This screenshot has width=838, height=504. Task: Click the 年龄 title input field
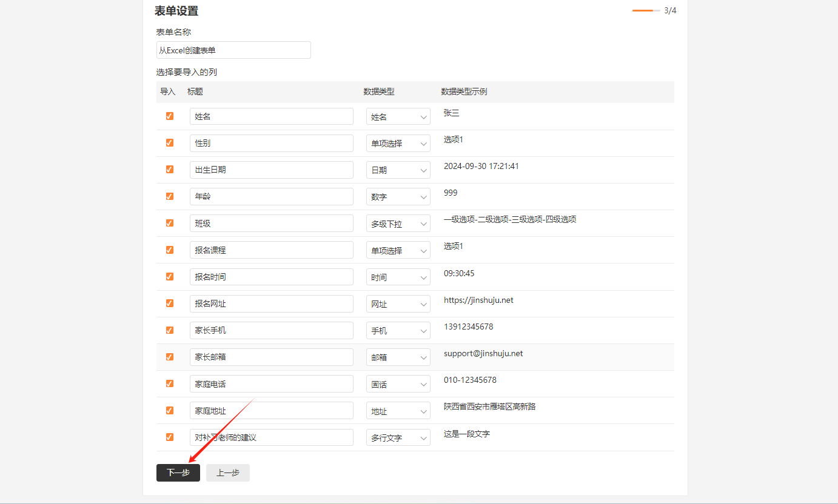[272, 196]
